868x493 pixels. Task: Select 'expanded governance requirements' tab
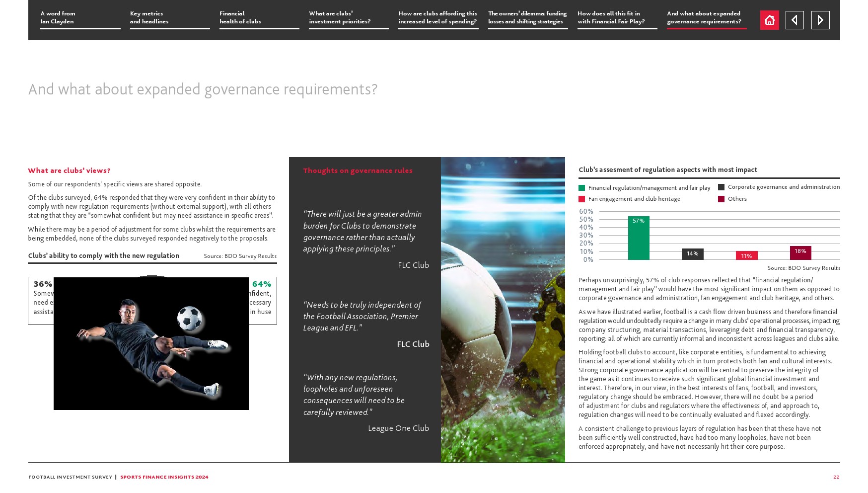coord(706,18)
